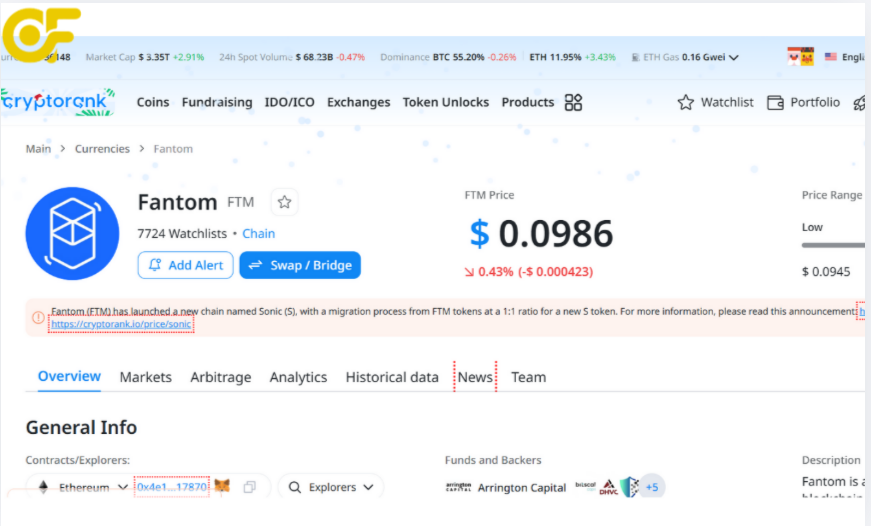
Task: Click the DHVC backer logo
Action: click(x=609, y=487)
